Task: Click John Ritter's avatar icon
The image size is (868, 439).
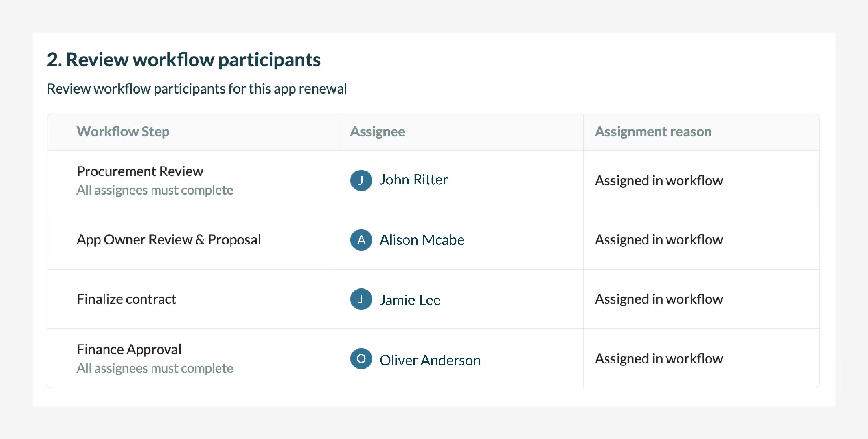Action: coord(361,180)
